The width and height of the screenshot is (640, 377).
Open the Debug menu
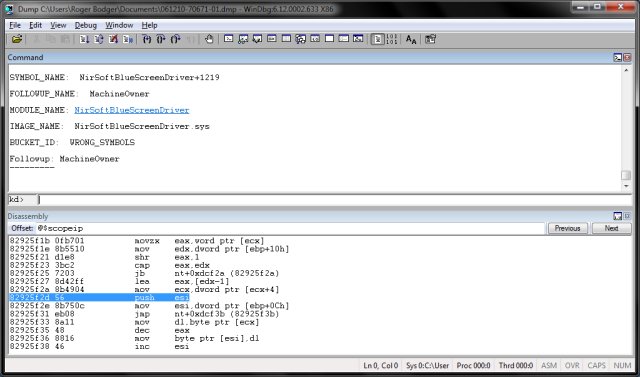click(x=86, y=25)
